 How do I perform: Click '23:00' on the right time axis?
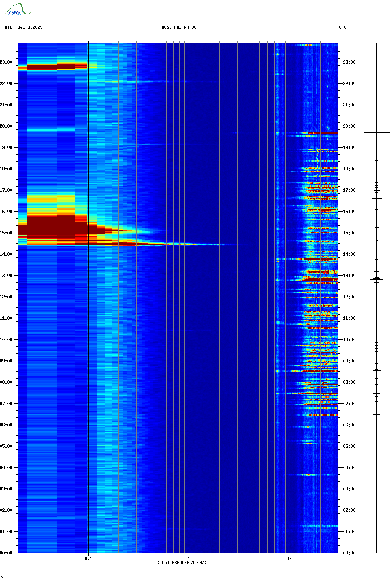[349, 62]
